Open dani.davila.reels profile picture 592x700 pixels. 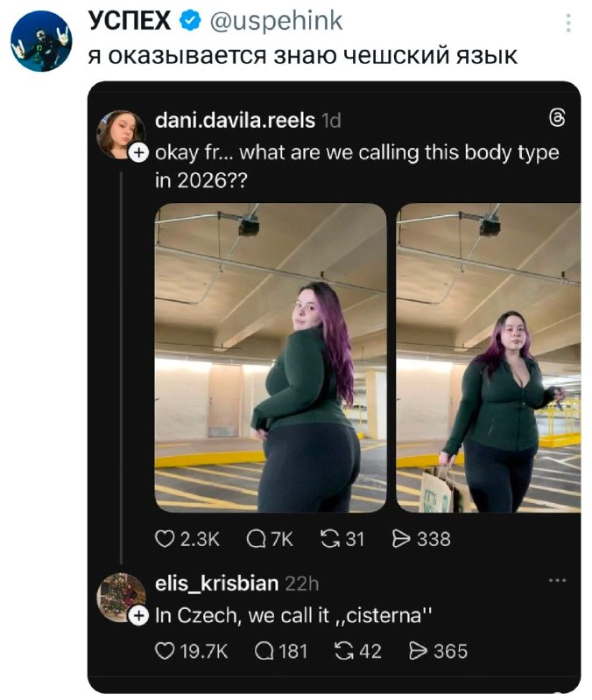click(x=122, y=133)
